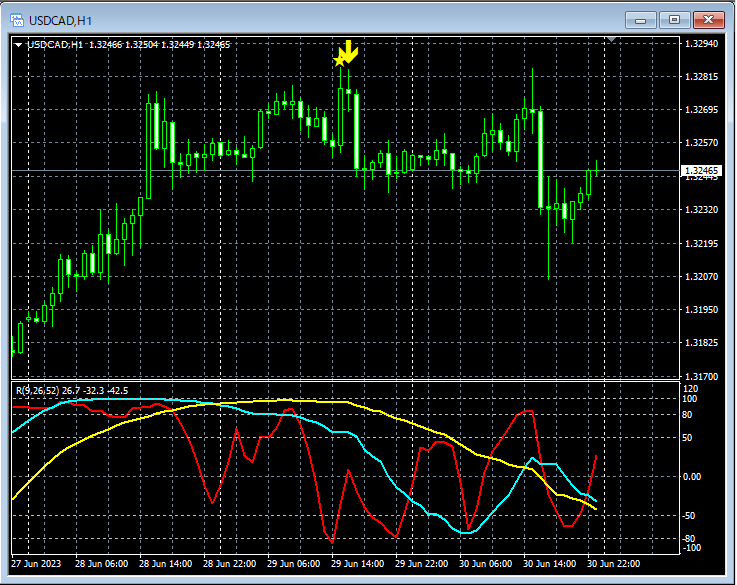This screenshot has width=737, height=585.
Task: Click the indicator scale label 100
Action: point(690,399)
